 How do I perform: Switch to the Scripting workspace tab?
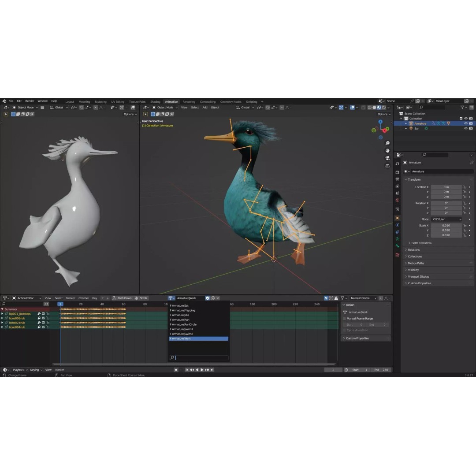point(251,102)
